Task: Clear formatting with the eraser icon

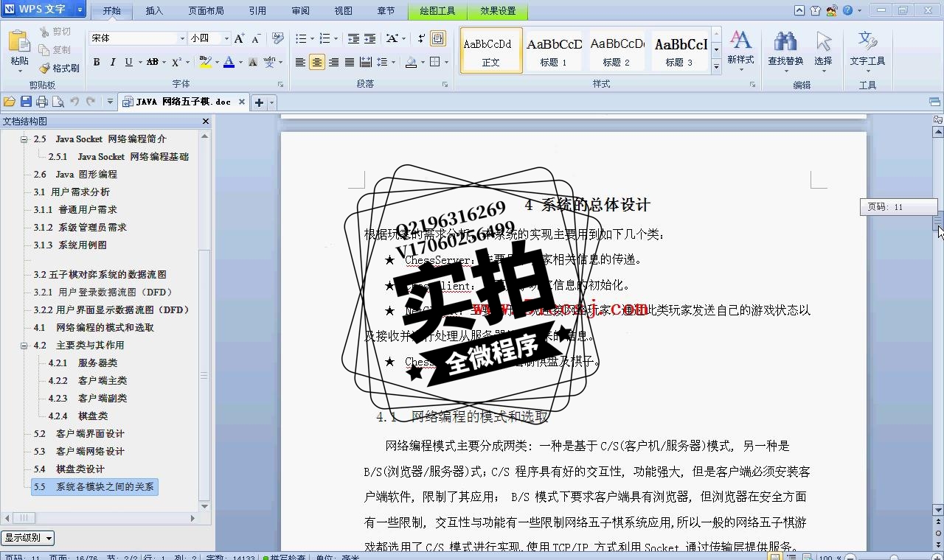Action: click(x=277, y=38)
